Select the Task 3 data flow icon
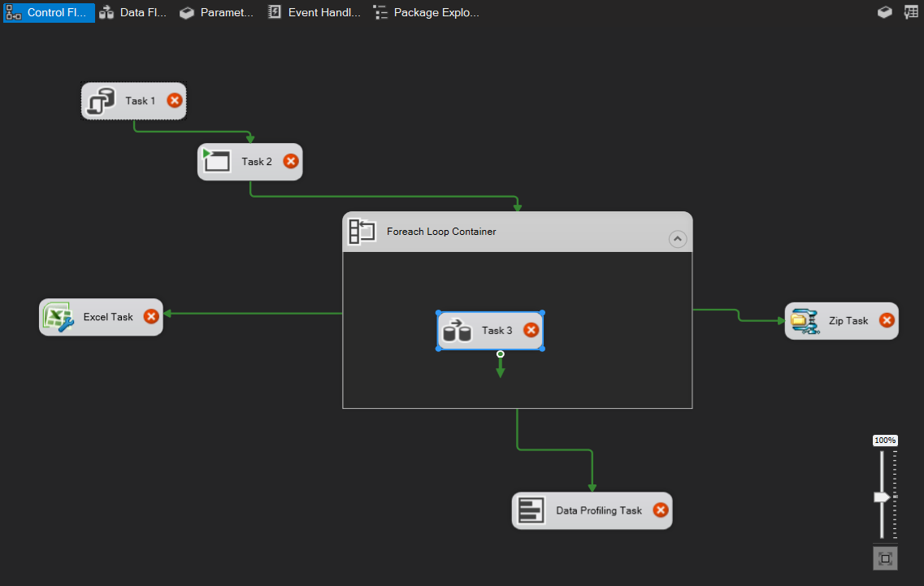 tap(457, 330)
